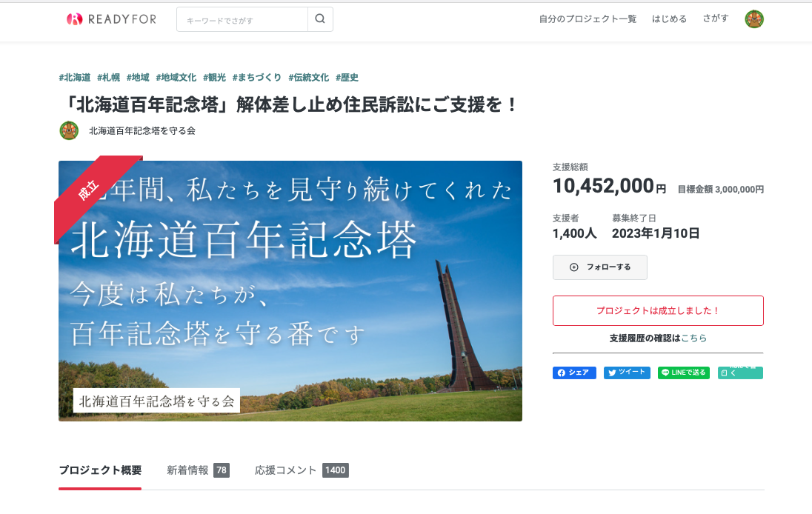Click project owner's avatar icon
The height and width of the screenshot is (514, 812).
pyautogui.click(x=69, y=131)
